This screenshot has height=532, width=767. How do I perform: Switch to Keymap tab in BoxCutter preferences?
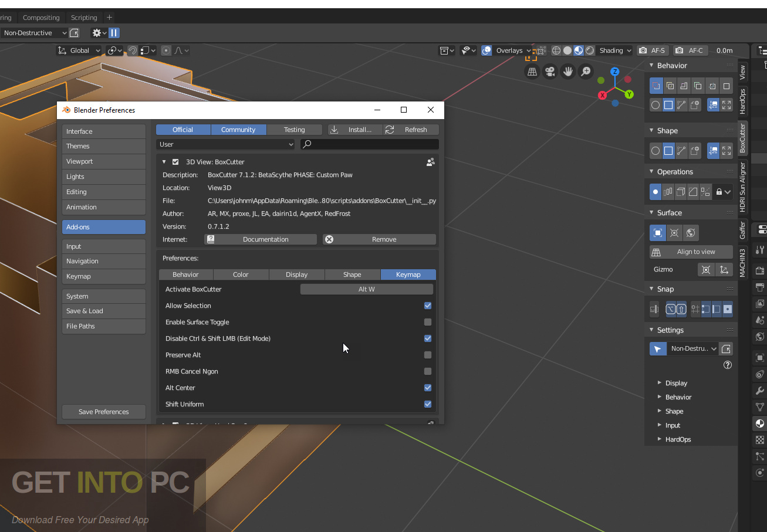[x=408, y=275]
